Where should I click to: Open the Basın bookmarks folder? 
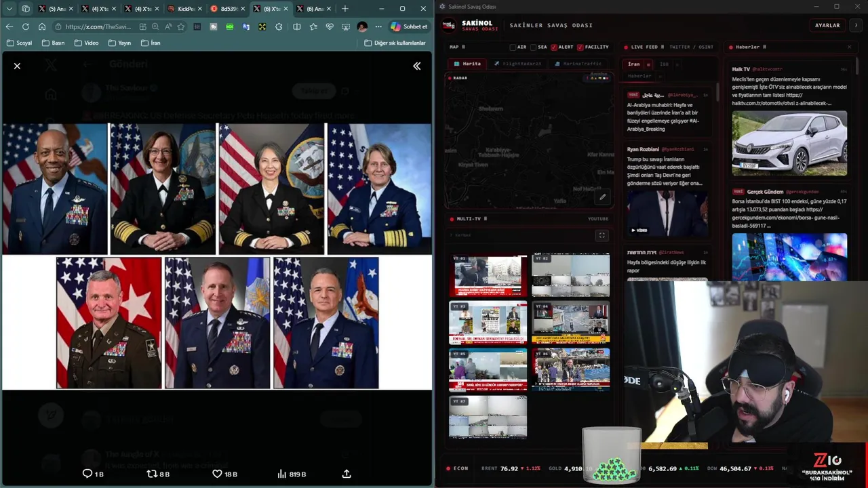click(x=54, y=43)
